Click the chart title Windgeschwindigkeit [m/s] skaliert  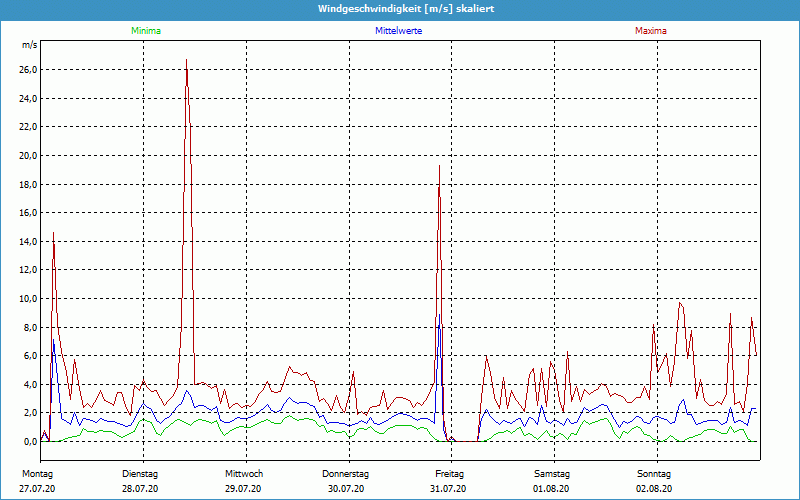pos(406,9)
